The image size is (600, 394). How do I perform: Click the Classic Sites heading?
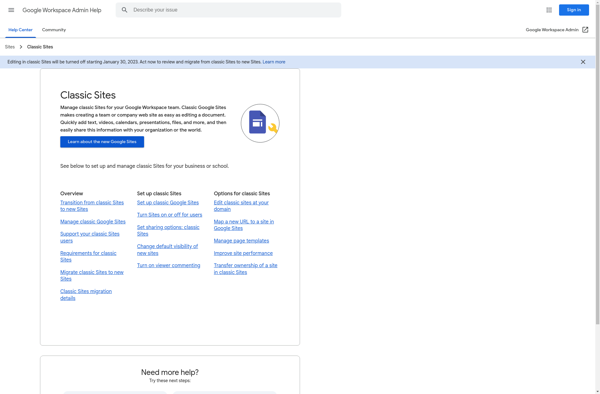click(x=88, y=95)
